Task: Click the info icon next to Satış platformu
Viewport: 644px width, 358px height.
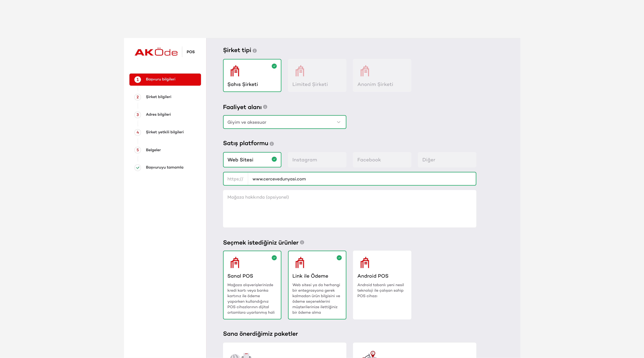Action: click(272, 144)
